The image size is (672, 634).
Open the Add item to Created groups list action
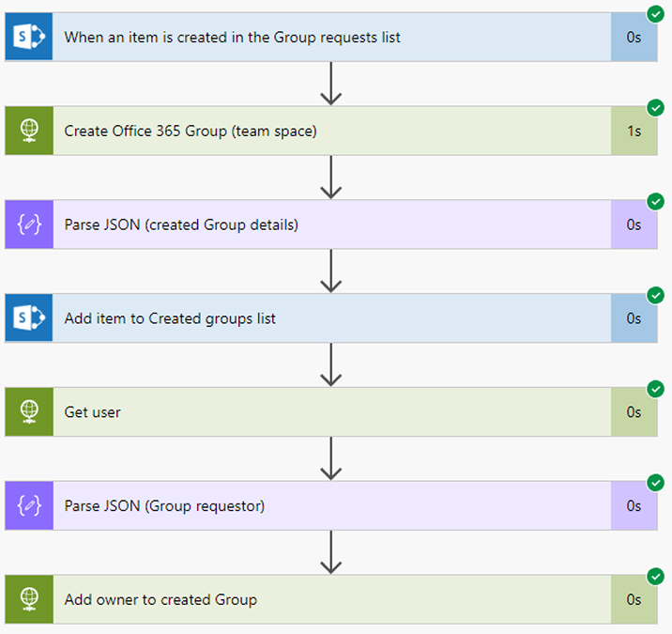point(331,317)
